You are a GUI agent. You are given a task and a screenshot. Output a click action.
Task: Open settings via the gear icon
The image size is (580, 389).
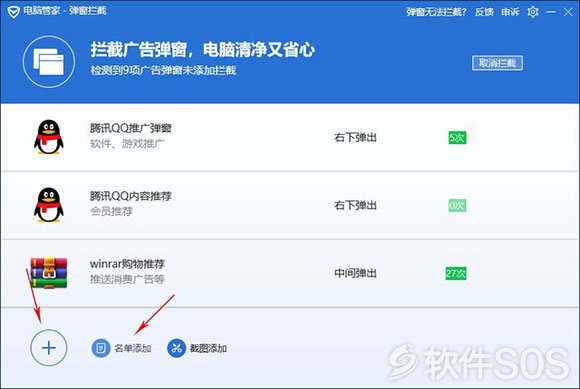(533, 12)
